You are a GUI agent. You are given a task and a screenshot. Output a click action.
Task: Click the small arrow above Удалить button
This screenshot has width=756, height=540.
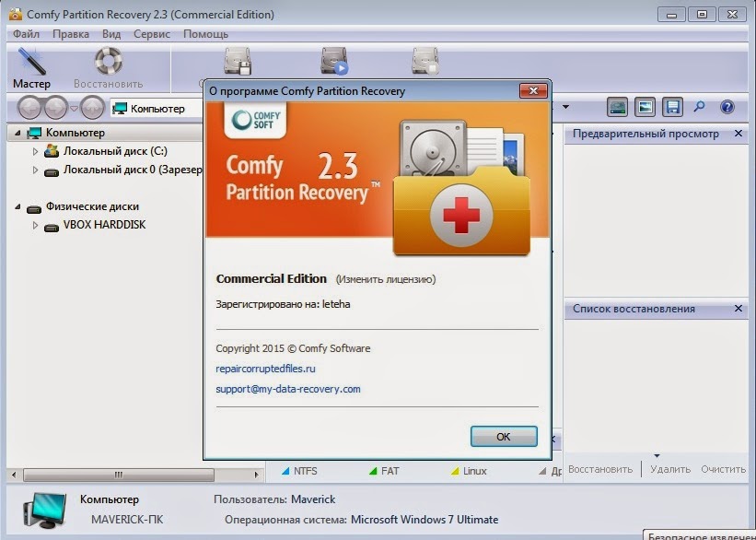(x=657, y=455)
